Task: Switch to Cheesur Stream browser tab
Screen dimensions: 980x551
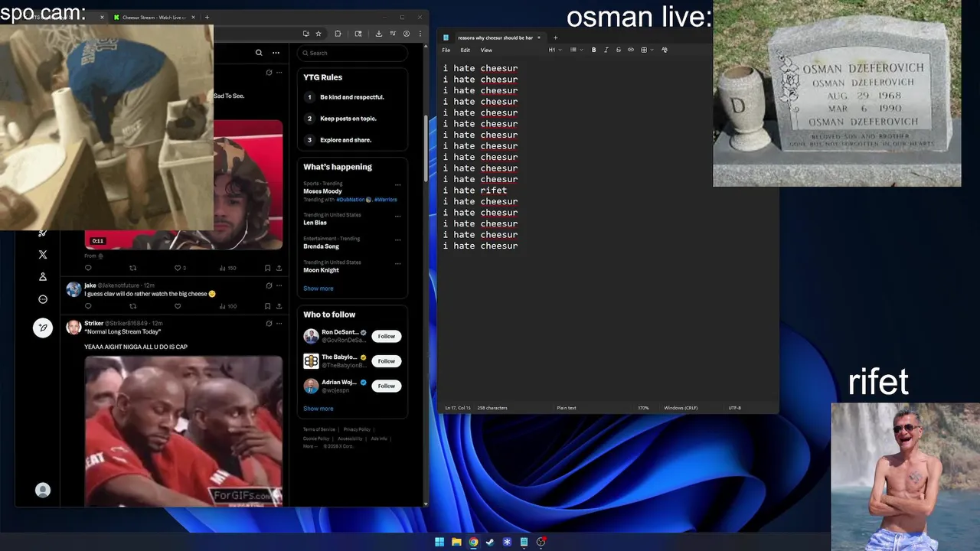Action: (153, 17)
